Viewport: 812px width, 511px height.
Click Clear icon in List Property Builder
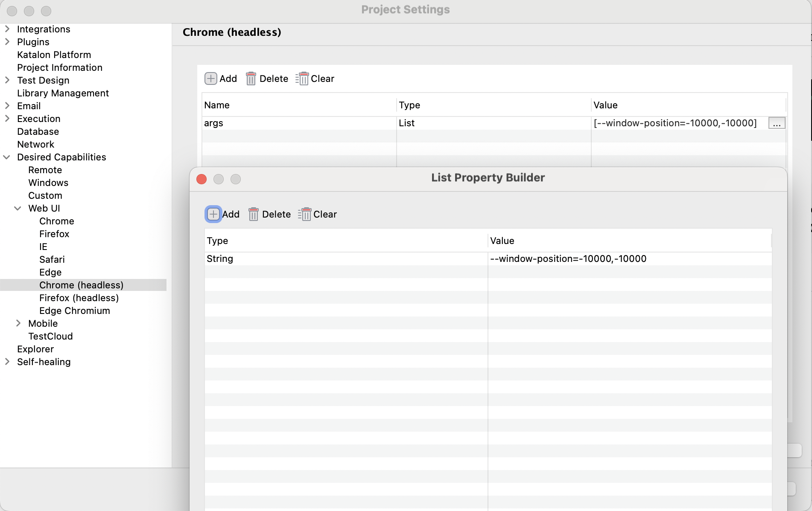(x=305, y=214)
